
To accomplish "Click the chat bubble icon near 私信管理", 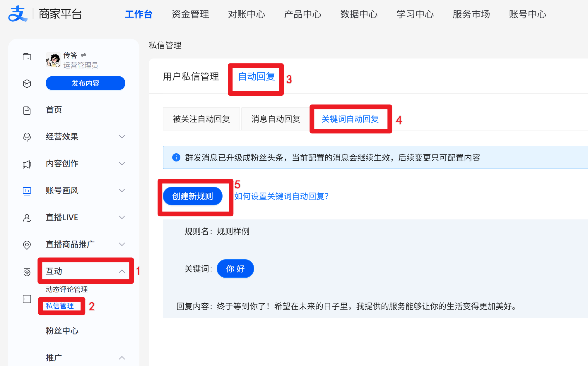I will point(27,299).
